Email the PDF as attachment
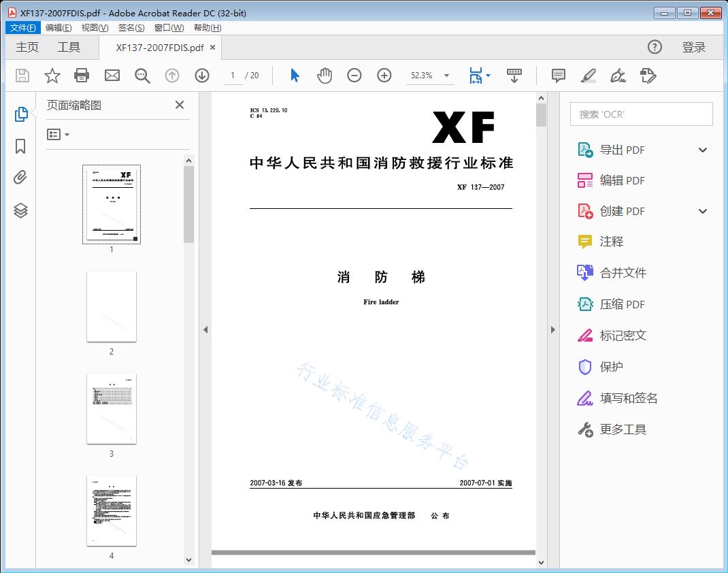The width and height of the screenshot is (728, 573). [x=112, y=76]
